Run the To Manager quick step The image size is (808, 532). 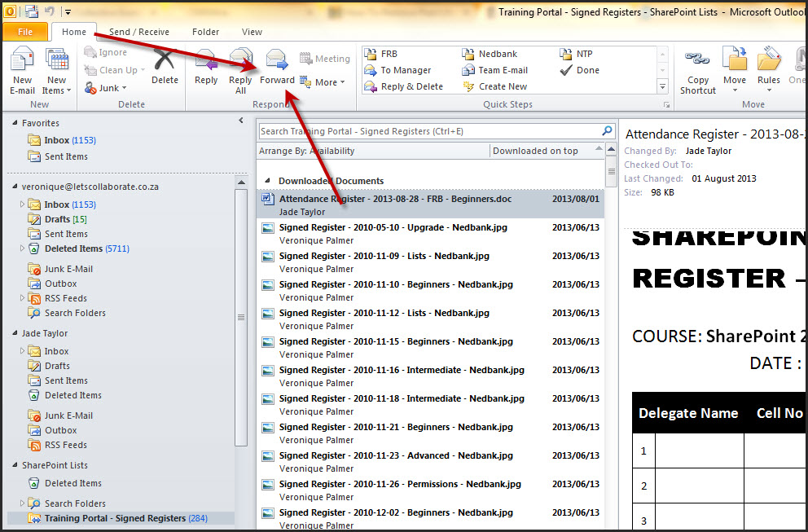tap(405, 70)
